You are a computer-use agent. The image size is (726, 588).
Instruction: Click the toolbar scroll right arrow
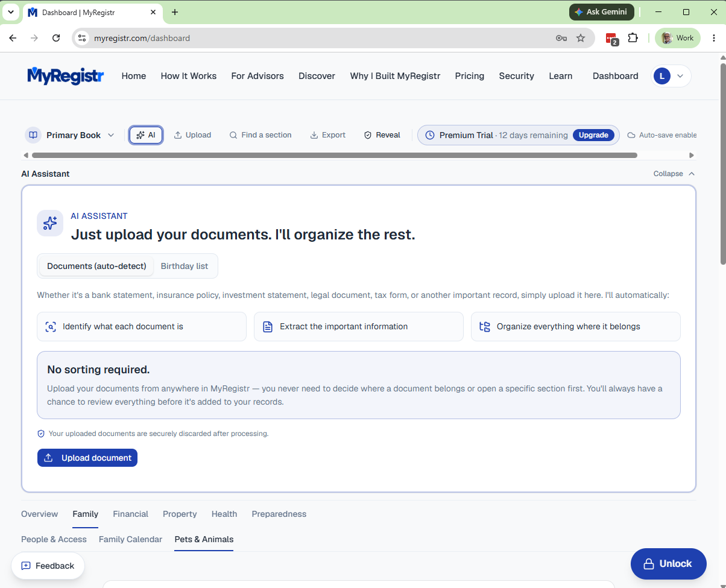point(692,156)
